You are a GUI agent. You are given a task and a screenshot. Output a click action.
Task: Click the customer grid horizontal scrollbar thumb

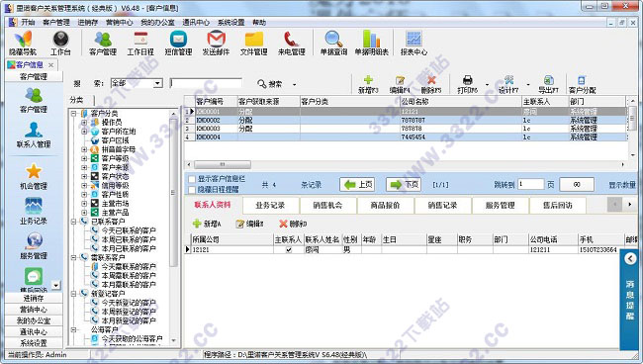coord(223,164)
